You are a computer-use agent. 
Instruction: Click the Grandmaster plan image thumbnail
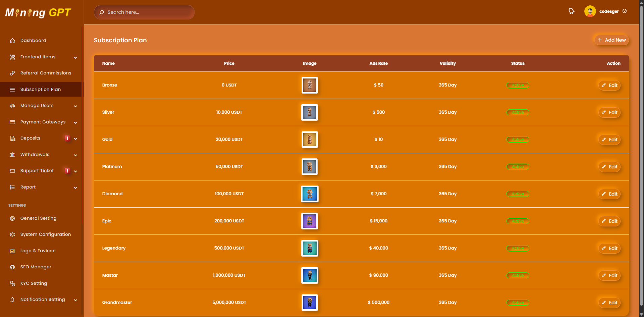tap(310, 303)
